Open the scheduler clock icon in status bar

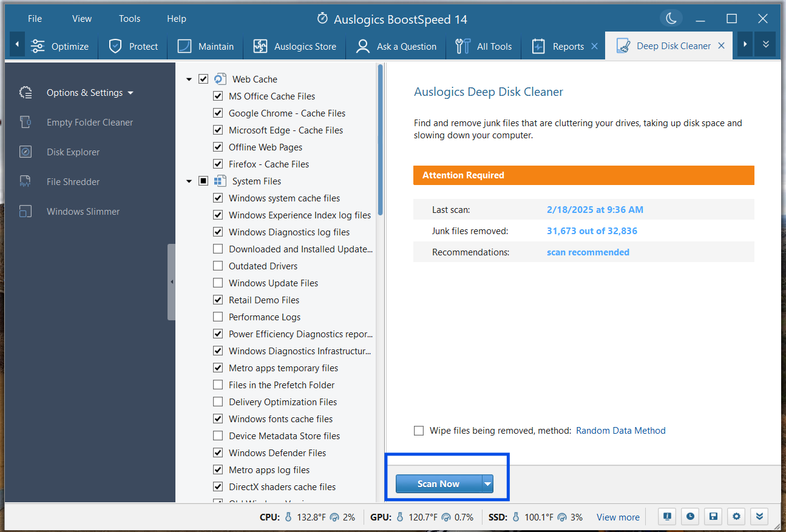[690, 517]
